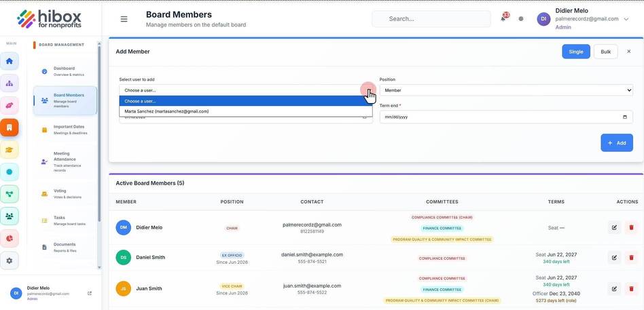
Task: Click the DI avatar in header
Action: tap(543, 19)
